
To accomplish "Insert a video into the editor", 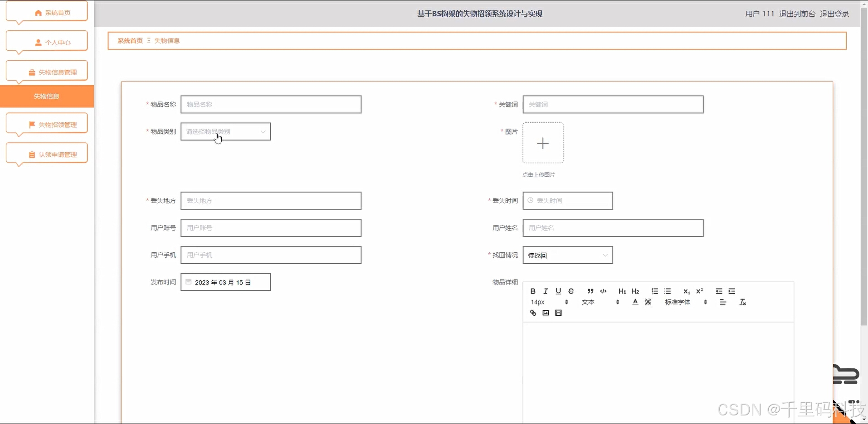I will [x=558, y=313].
